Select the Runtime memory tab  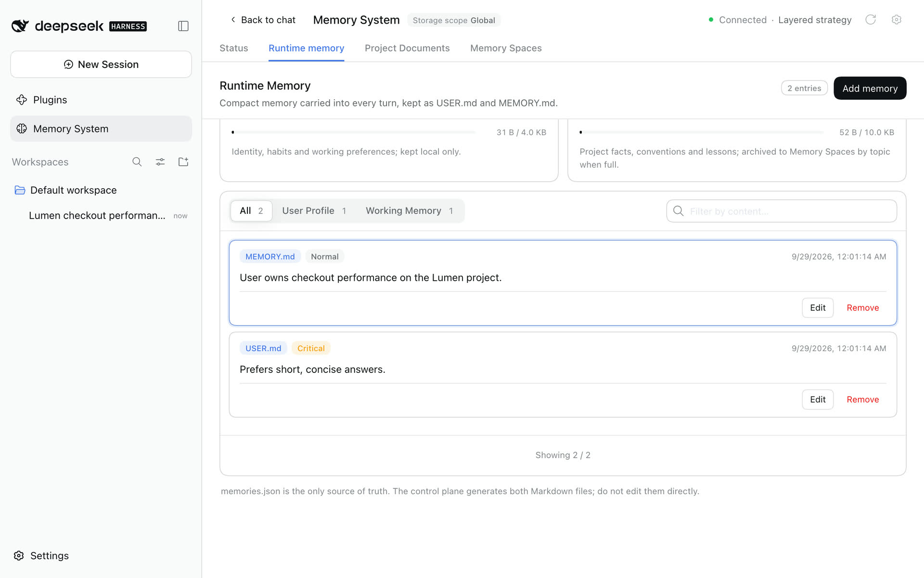tap(307, 48)
